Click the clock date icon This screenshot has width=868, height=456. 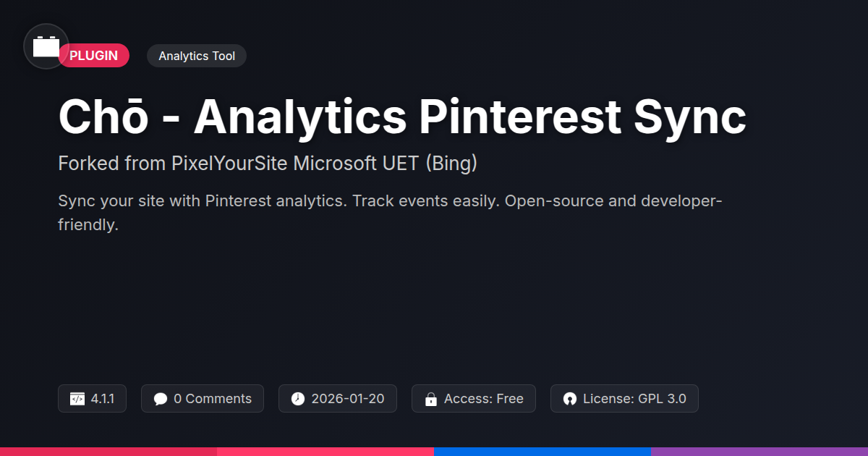click(x=298, y=399)
